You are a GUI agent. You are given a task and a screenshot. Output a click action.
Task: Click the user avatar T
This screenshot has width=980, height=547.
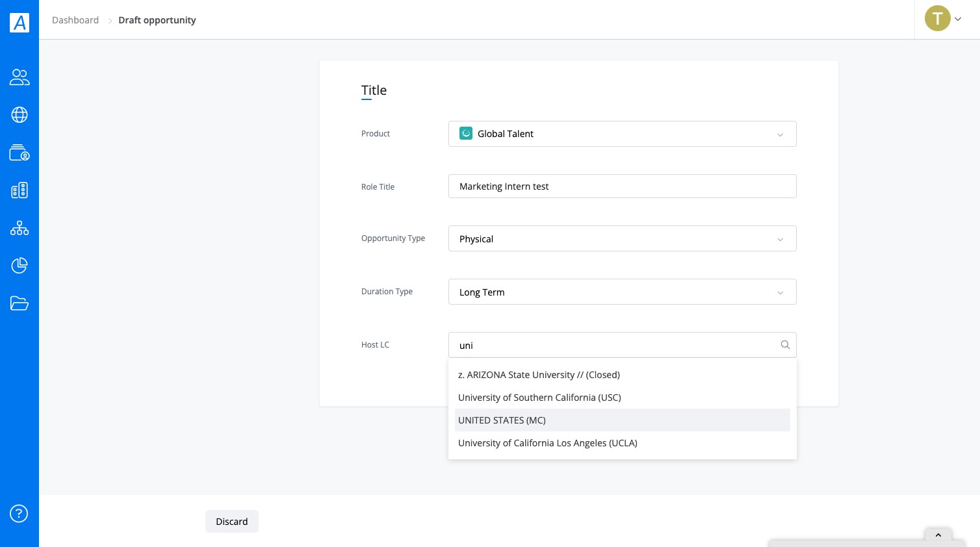pyautogui.click(x=937, y=19)
